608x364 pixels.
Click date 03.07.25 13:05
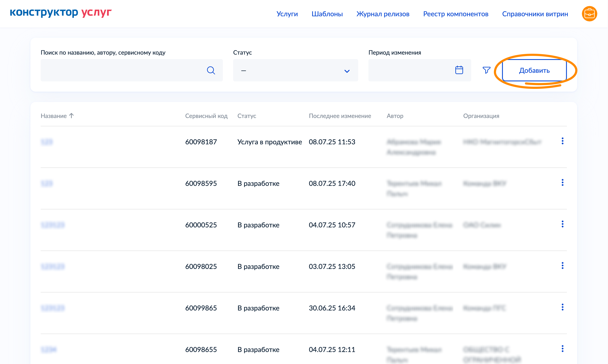332,266
